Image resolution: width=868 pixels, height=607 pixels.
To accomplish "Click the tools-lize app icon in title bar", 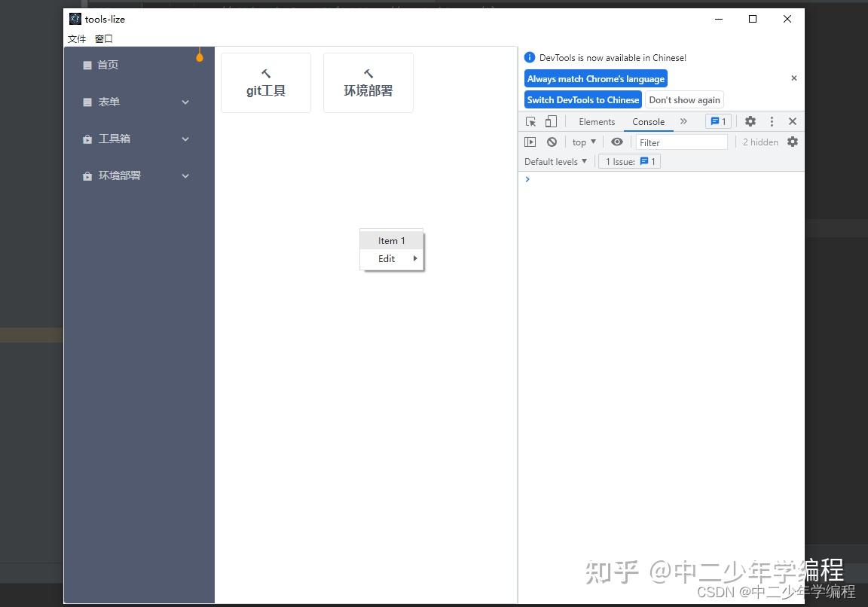I will click(x=75, y=19).
